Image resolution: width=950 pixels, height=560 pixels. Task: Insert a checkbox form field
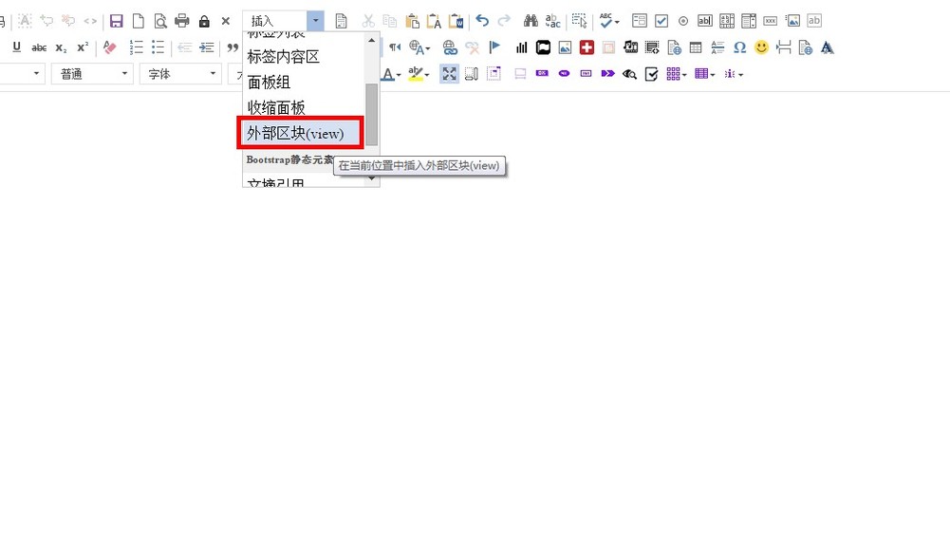click(661, 21)
